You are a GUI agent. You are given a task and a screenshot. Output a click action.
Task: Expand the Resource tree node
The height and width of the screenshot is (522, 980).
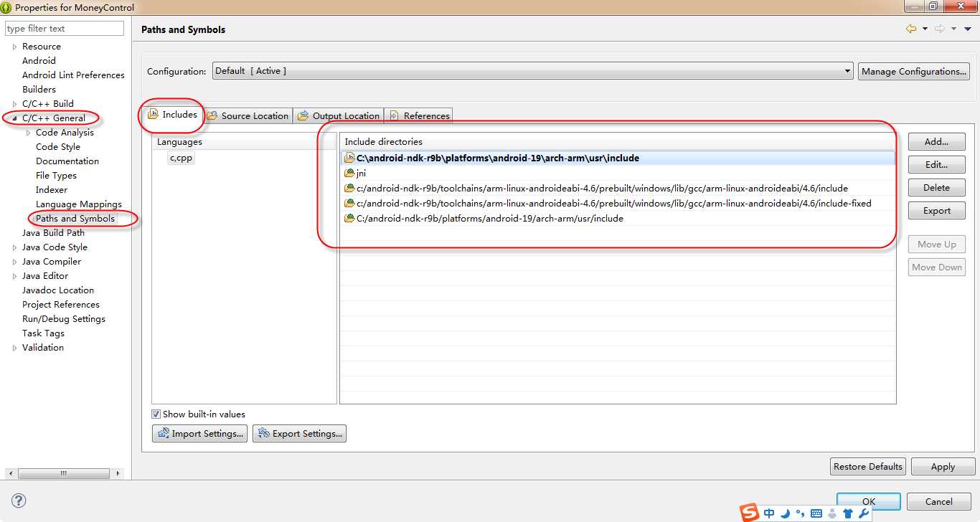(14, 47)
